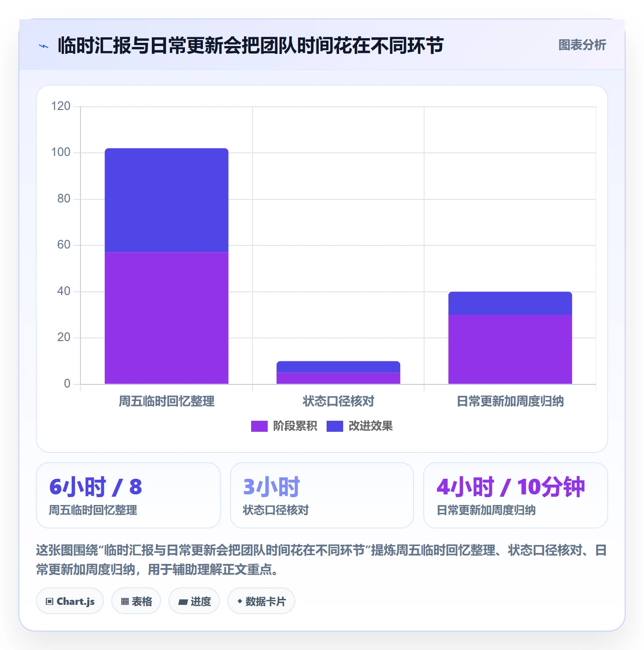Click the 日常更新加周度归纳 x-axis label
The height and width of the screenshot is (650, 644).
pos(510,401)
